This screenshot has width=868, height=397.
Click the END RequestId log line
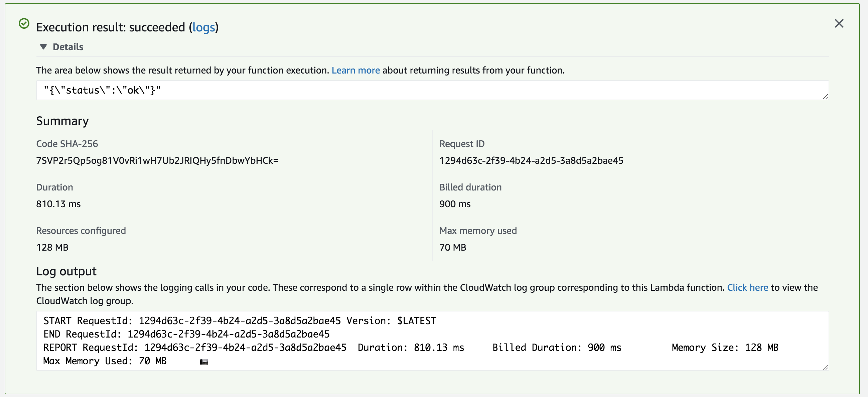[186, 334]
